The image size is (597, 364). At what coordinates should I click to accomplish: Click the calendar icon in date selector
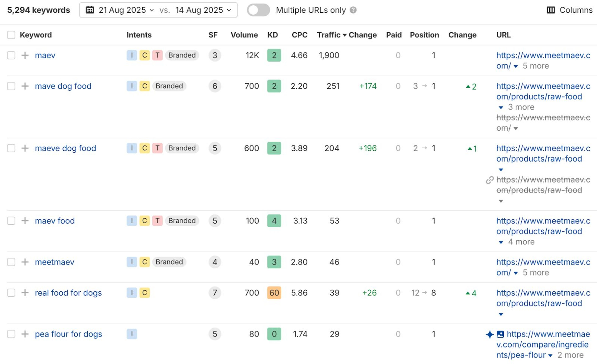(x=90, y=10)
